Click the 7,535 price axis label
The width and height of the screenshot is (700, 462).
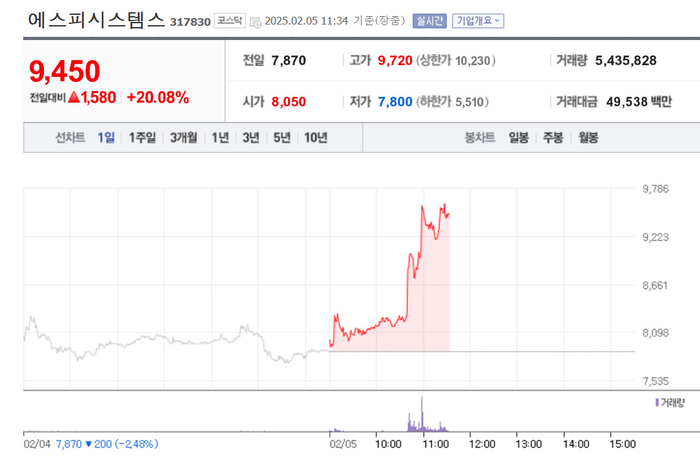(655, 381)
